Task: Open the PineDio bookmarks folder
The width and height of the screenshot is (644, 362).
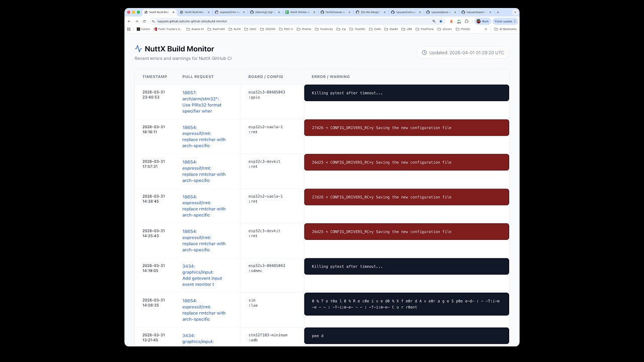Action: click(463, 29)
